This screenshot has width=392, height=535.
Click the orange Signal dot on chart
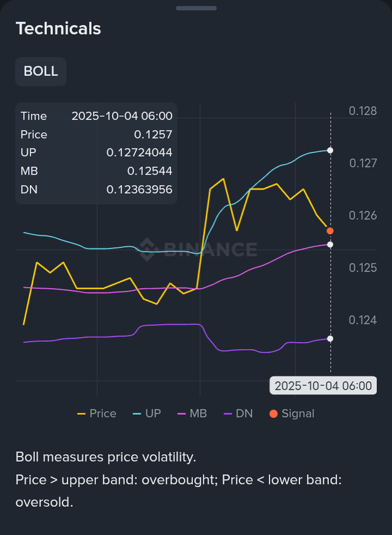(330, 230)
